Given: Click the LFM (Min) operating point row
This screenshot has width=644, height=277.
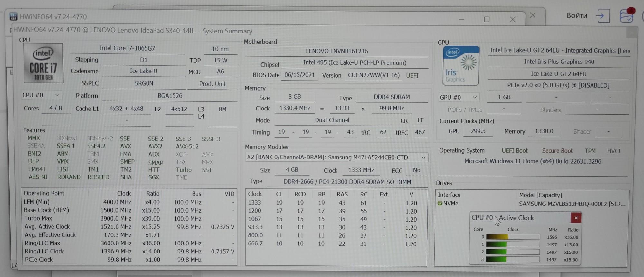Looking at the screenshot, I should click(x=129, y=202).
